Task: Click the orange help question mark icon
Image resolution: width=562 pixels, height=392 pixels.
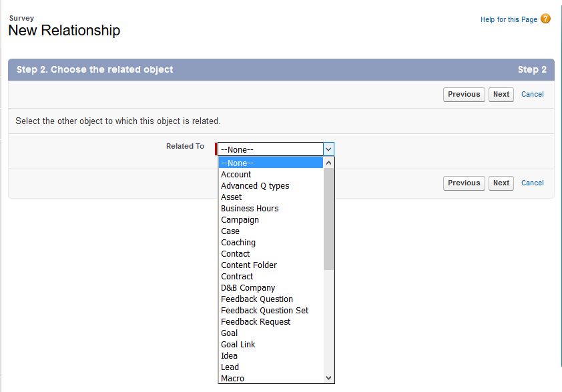Action: pyautogui.click(x=545, y=19)
